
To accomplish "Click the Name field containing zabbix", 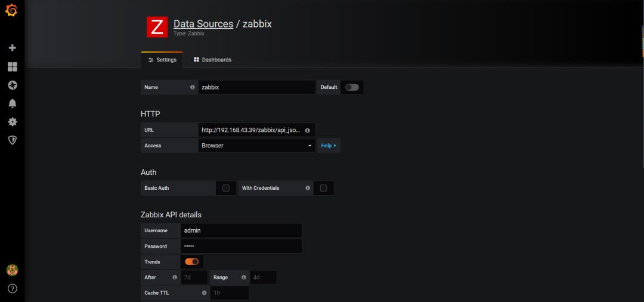I will pyautogui.click(x=256, y=87).
